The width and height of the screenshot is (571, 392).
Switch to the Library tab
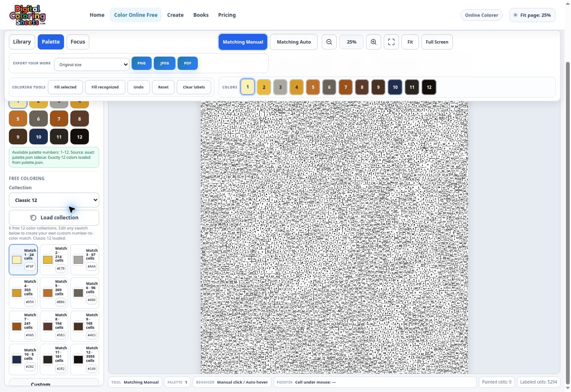coord(22,42)
